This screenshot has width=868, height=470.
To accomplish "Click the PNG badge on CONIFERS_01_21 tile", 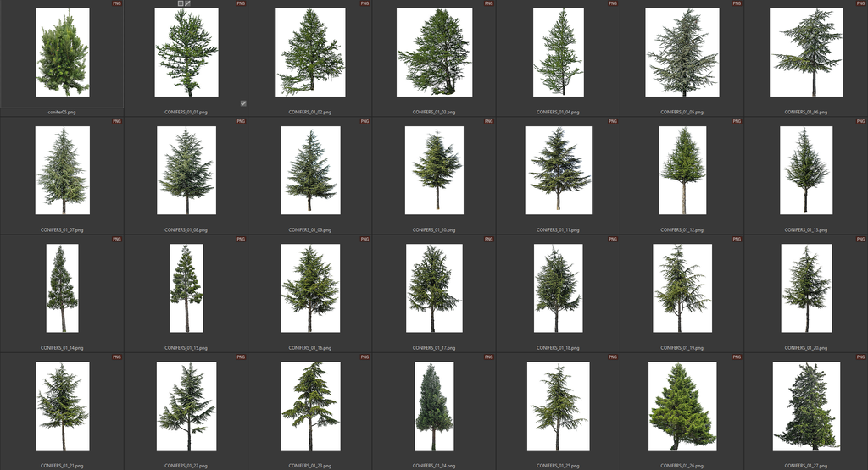I will pos(117,357).
